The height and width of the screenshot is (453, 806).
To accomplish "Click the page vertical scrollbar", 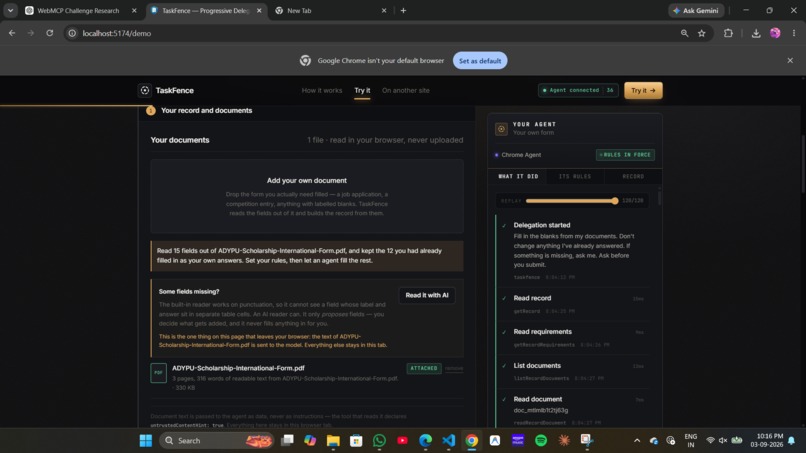I will click(x=803, y=165).
